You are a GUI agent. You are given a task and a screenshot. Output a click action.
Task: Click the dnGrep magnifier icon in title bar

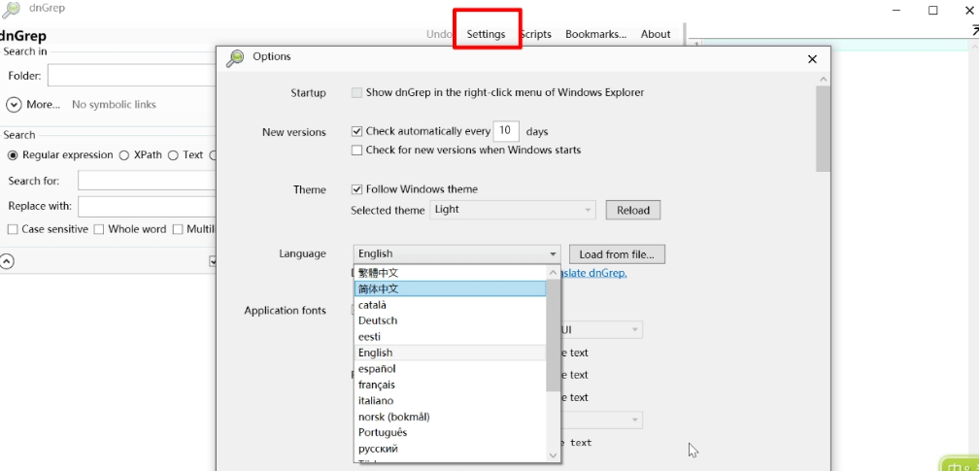coord(11,10)
